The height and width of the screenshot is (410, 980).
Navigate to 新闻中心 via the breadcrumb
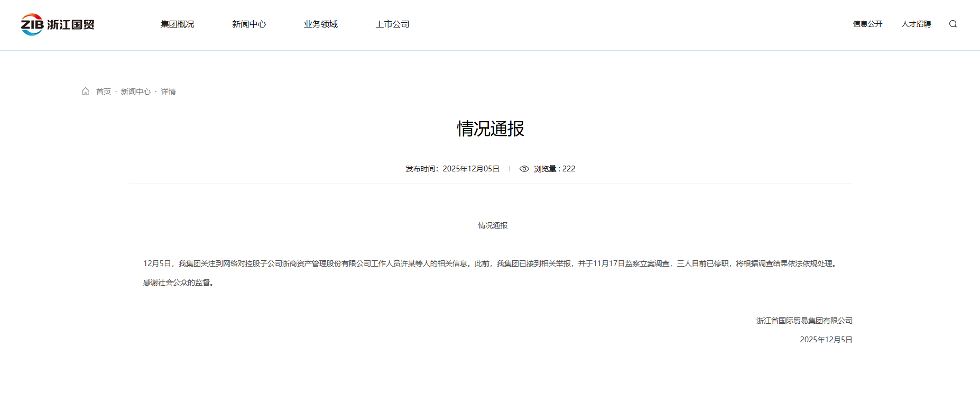click(x=136, y=92)
